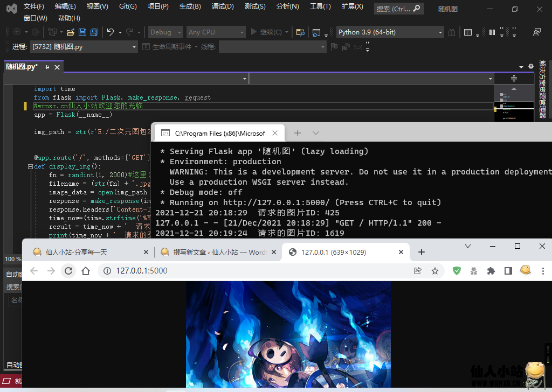The width and height of the screenshot is (552, 392).
Task: Open the Any CPU platform dropdown
Action: point(216,32)
